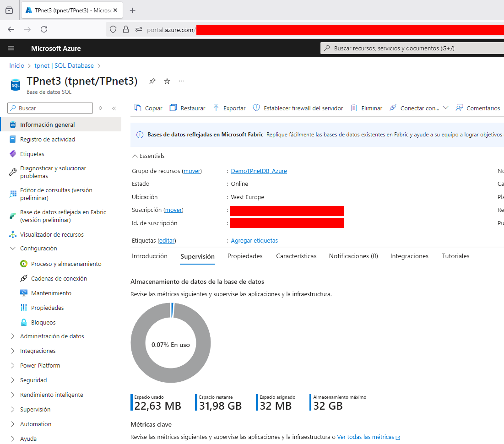Expand Seguridad sidebar group

(13, 380)
